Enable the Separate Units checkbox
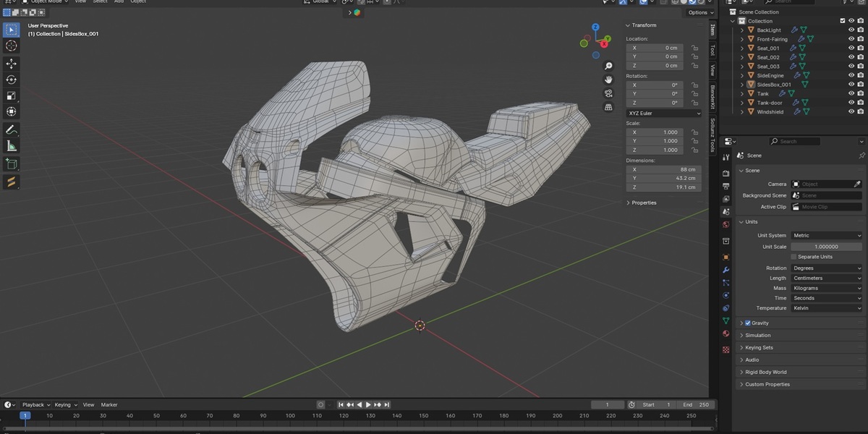The height and width of the screenshot is (434, 868). point(793,257)
